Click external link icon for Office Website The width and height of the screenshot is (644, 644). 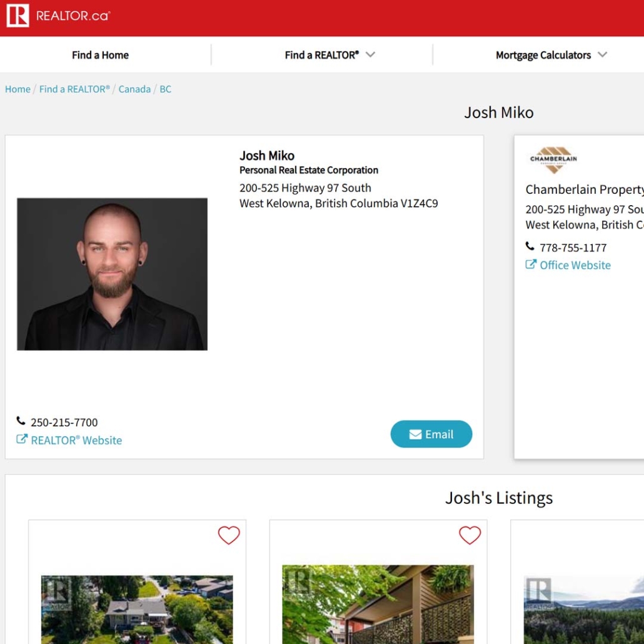click(531, 264)
